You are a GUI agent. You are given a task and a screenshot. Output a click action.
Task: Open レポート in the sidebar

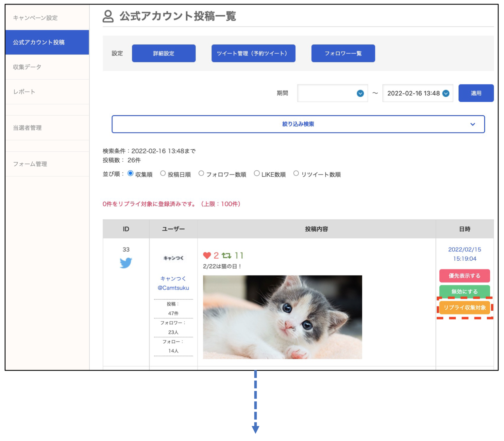[47, 92]
